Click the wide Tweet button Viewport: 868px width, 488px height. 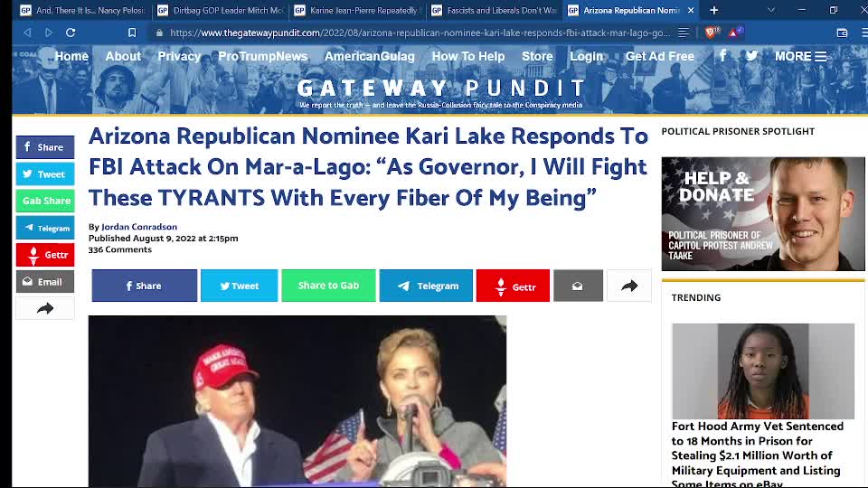[239, 286]
